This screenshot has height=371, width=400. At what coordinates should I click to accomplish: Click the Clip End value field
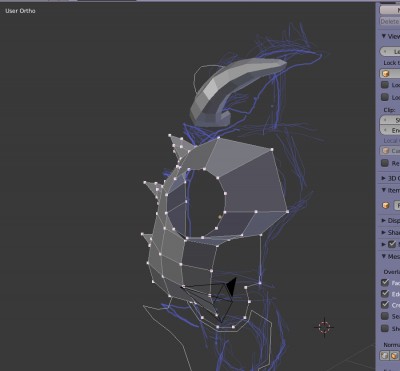390,130
